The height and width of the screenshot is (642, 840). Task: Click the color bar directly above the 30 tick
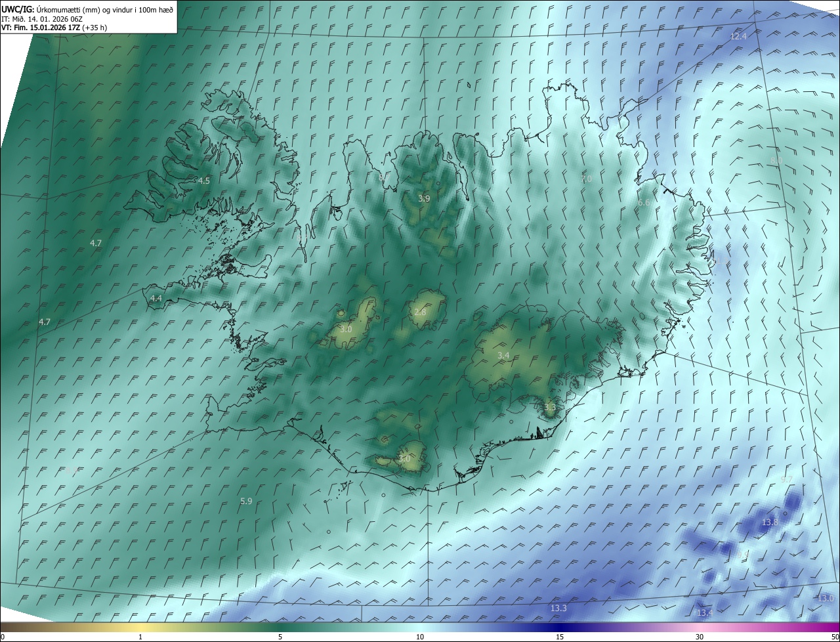point(700,627)
